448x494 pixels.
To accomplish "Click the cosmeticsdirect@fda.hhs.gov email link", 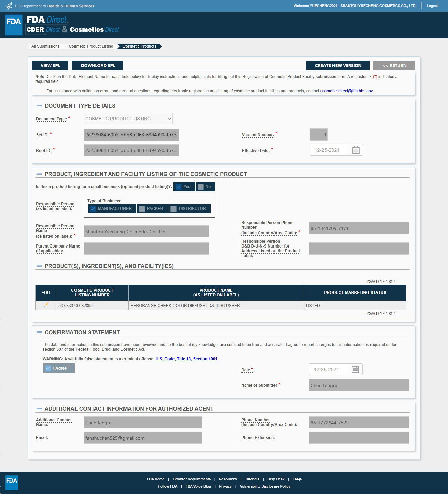I will (346, 91).
